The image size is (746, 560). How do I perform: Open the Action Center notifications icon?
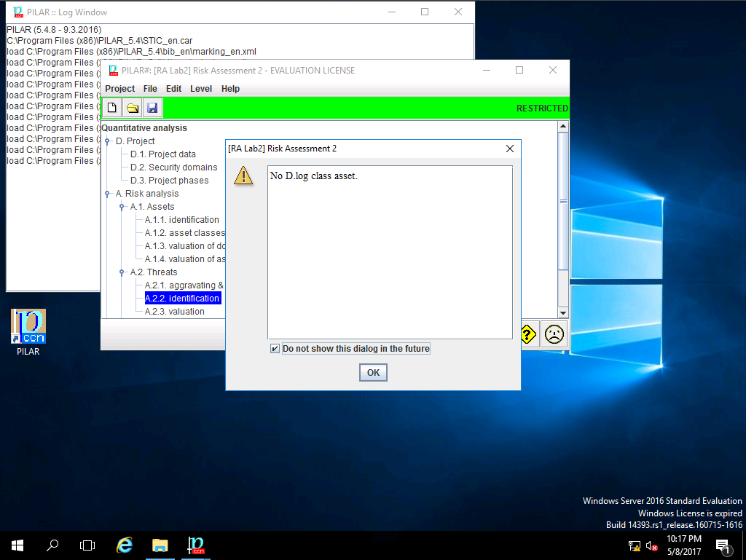723,547
